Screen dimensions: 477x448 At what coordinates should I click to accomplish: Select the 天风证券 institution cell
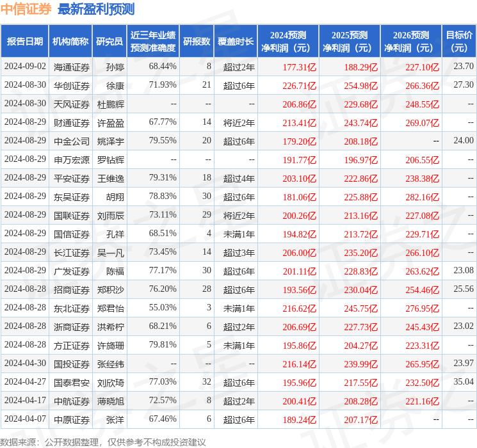click(72, 104)
